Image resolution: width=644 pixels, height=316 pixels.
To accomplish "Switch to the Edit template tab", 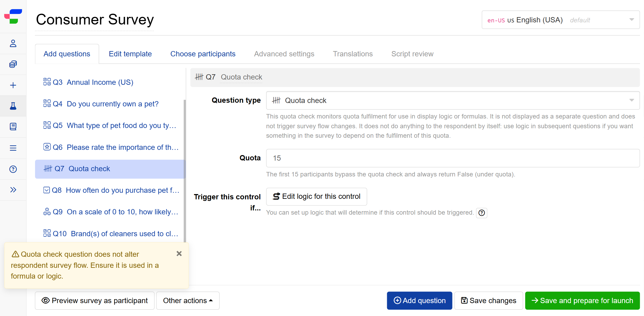I will pos(130,54).
